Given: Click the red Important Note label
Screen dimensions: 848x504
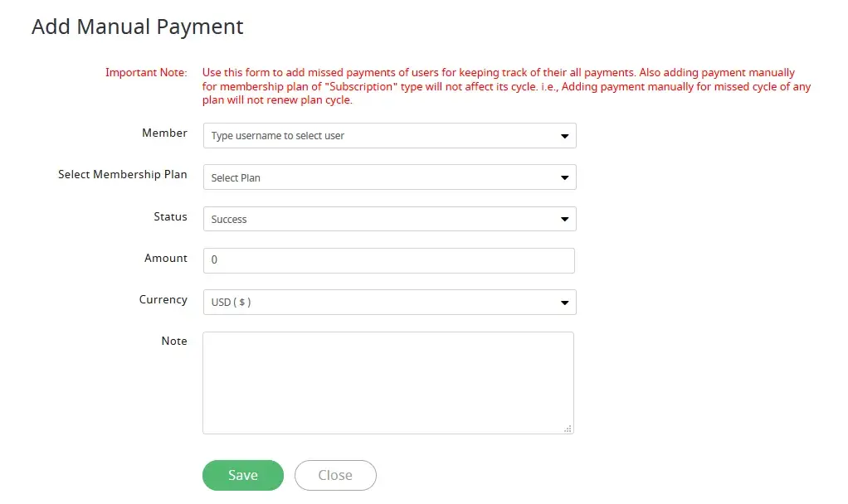Looking at the screenshot, I should [x=146, y=73].
